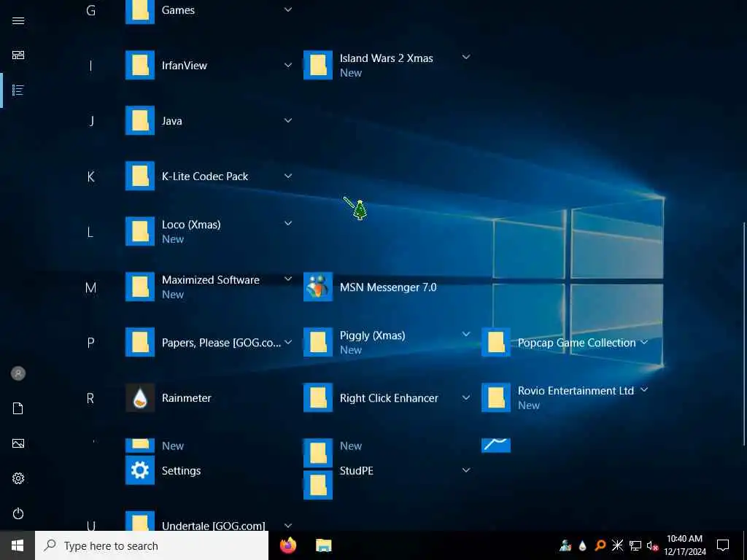Expand the Right Click Enhancer chevron
Image resolution: width=747 pixels, height=560 pixels.
click(466, 397)
